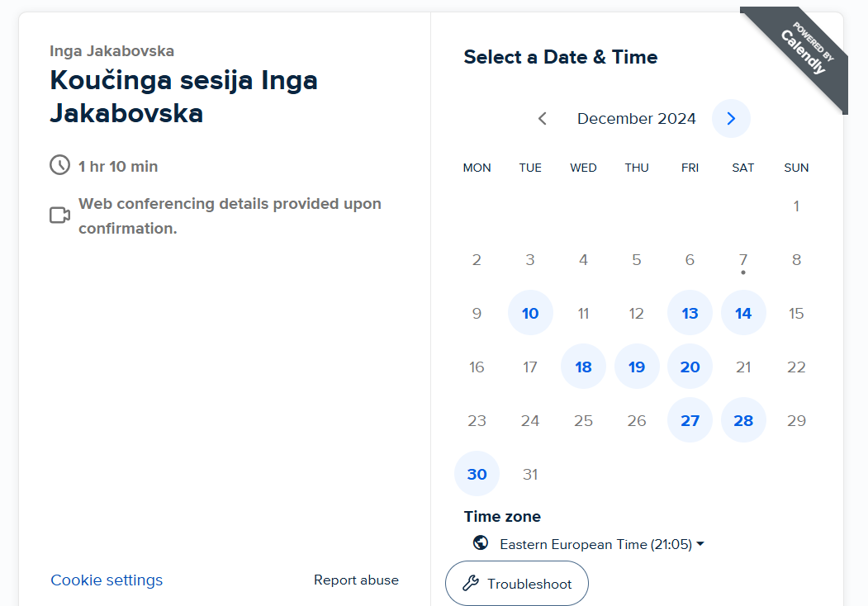Click the unavailable date 7 with dot
The image size is (868, 606).
pos(743,260)
